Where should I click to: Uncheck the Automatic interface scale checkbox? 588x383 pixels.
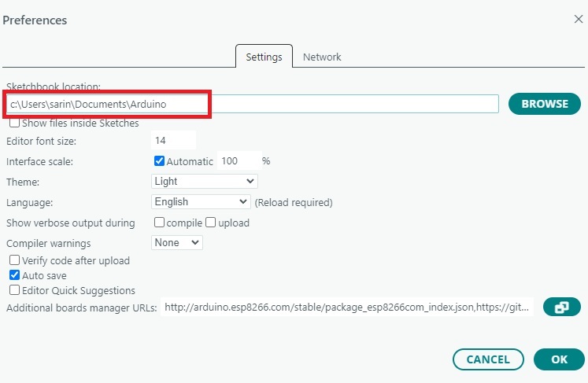(160, 161)
